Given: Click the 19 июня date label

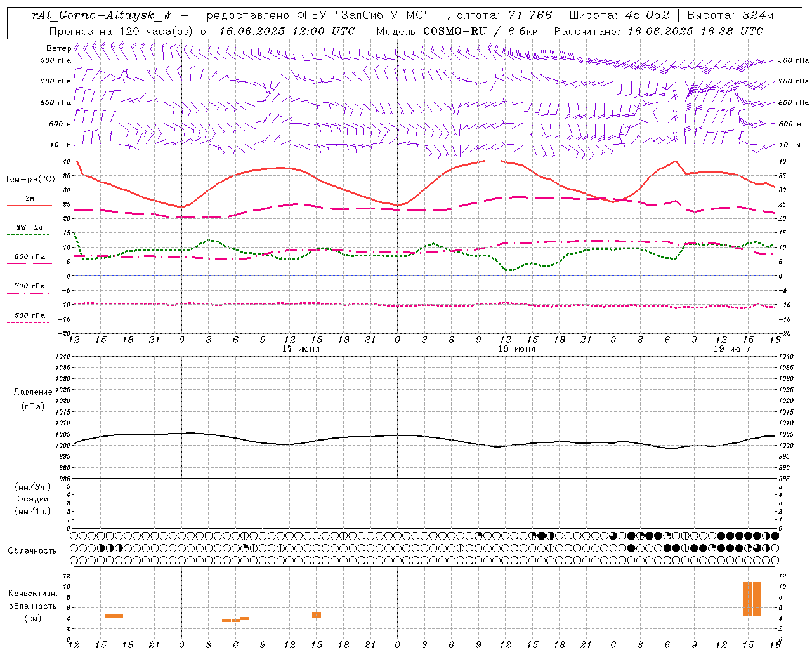Looking at the screenshot, I should (732, 349).
